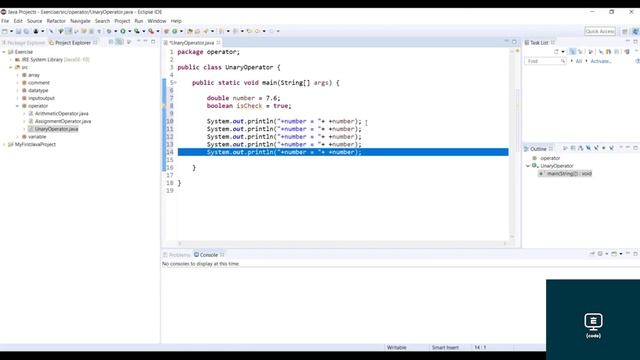Open the External Tools dropdown arrow

[158, 31]
